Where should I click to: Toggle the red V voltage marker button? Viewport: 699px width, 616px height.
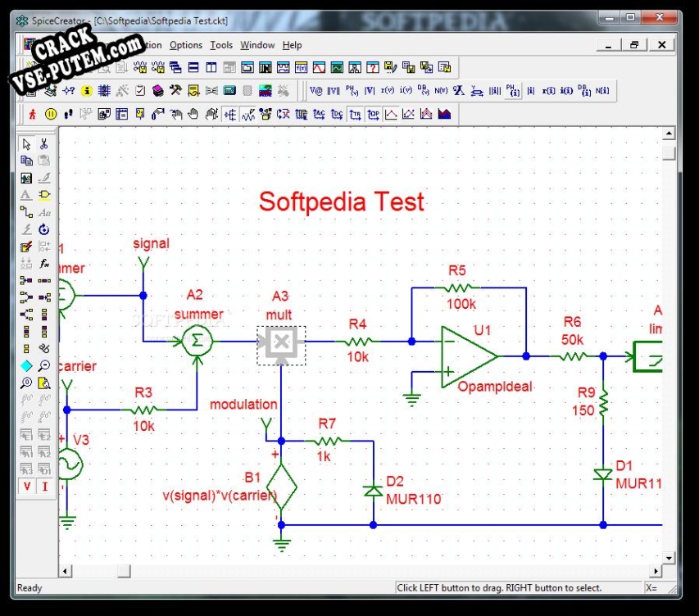pyautogui.click(x=27, y=487)
